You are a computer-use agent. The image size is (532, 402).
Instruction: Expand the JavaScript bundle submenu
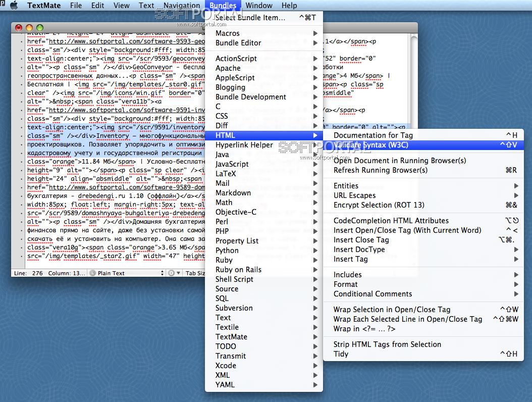(264, 164)
